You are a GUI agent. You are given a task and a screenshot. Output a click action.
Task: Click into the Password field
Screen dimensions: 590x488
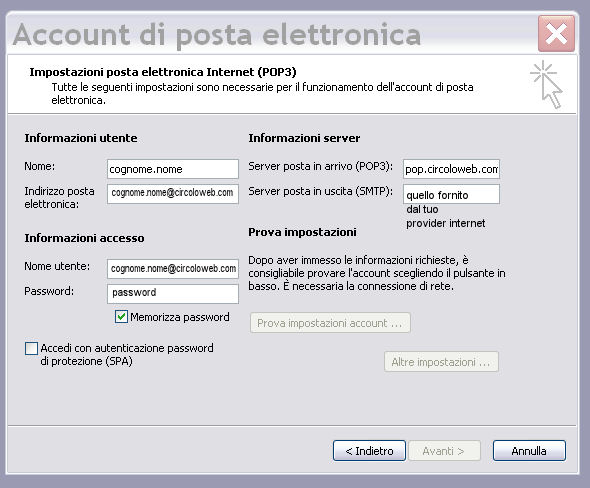(x=173, y=293)
